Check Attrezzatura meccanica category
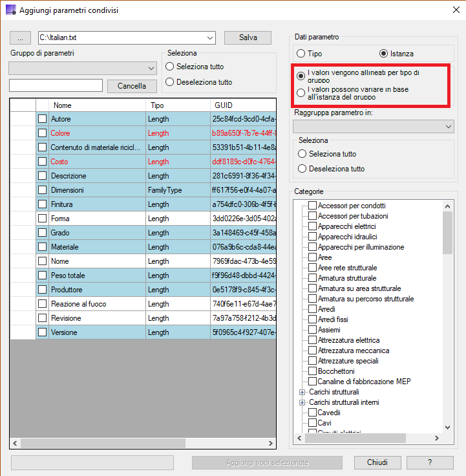 312,351
